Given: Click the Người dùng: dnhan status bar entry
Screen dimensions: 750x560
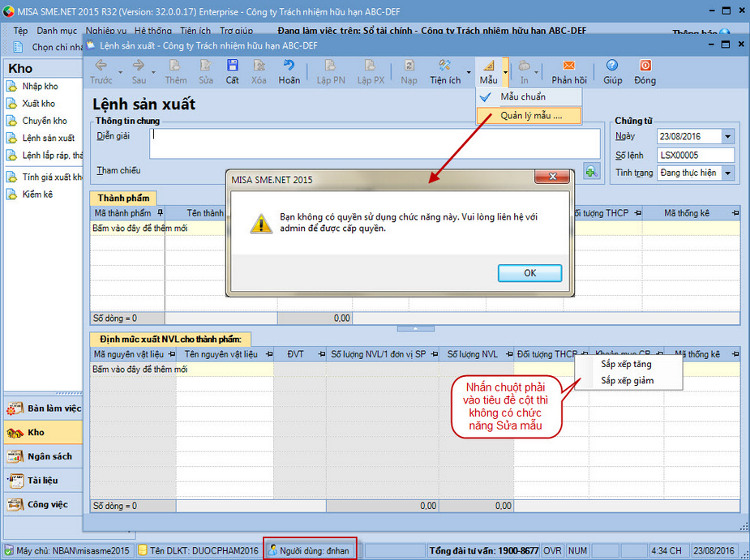Looking at the screenshot, I should click(x=311, y=550).
